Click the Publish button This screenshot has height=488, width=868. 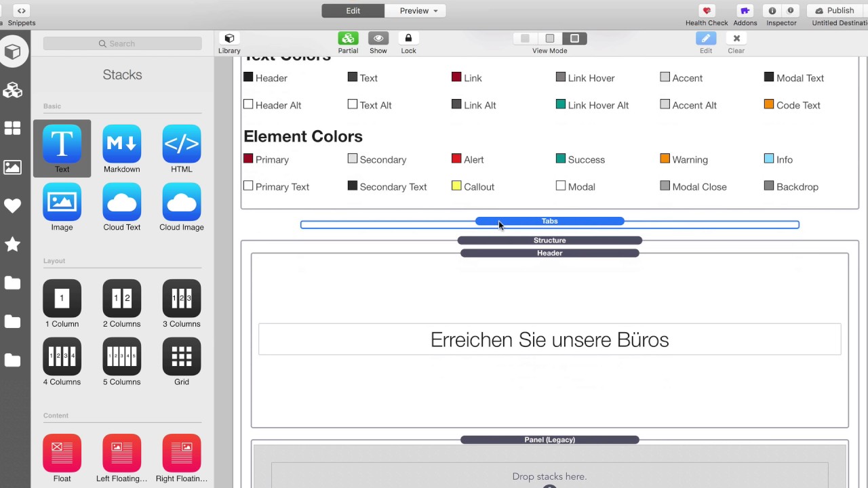click(835, 11)
